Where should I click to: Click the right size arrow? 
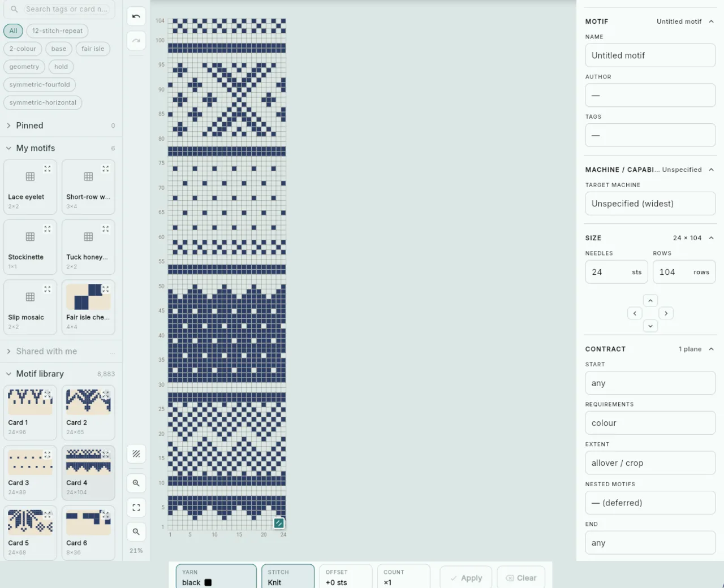pyautogui.click(x=666, y=313)
